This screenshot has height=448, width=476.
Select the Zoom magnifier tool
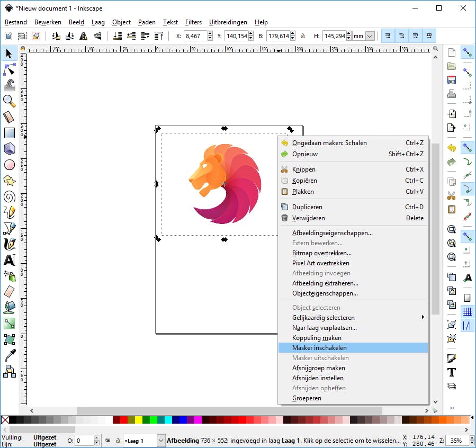9,101
